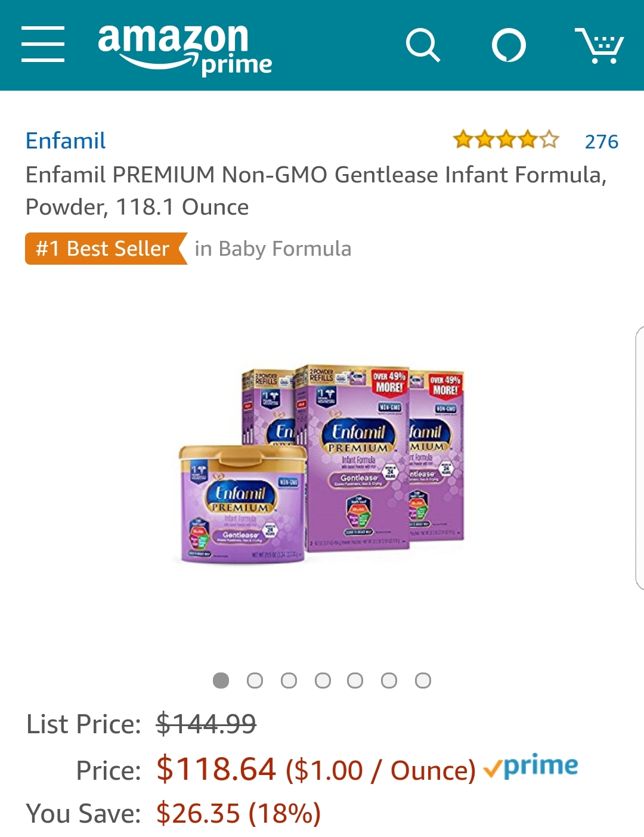The image size is (644, 837).
Task: Select the last image carousel dot
Action: pyautogui.click(x=423, y=680)
